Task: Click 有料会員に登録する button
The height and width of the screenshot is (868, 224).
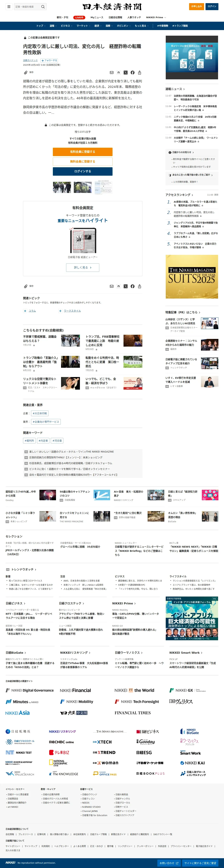Action: [83, 152]
